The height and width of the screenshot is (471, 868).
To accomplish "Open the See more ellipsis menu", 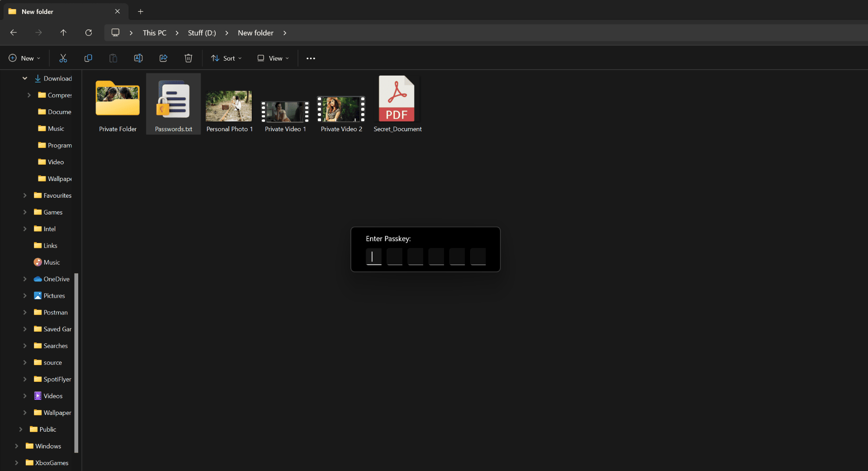I will point(311,58).
